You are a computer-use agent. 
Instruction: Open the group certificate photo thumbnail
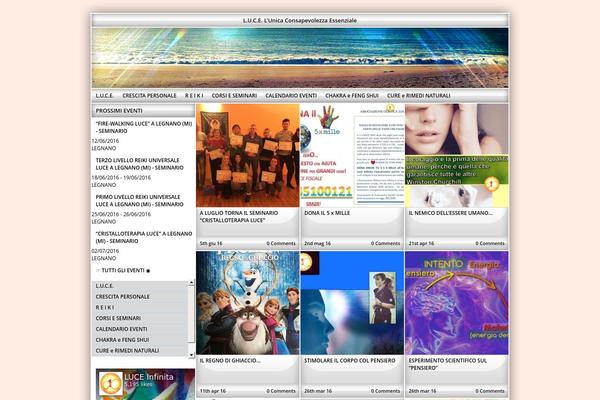point(248,155)
